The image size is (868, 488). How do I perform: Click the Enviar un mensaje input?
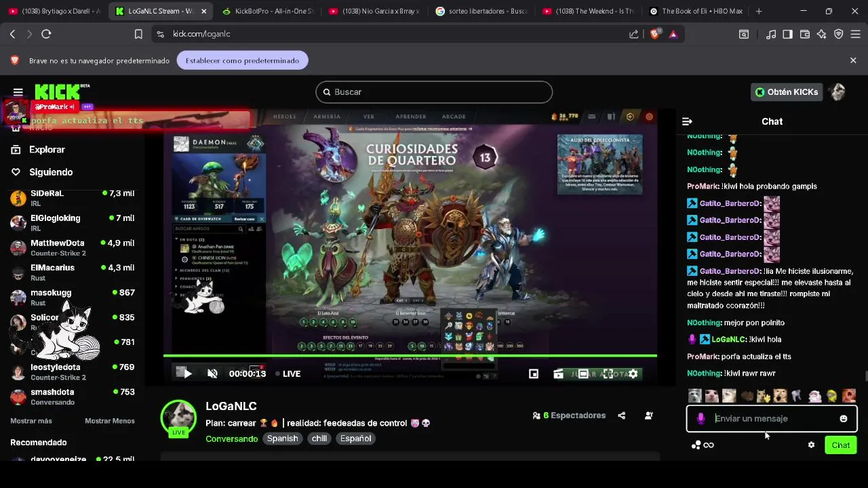point(772,419)
